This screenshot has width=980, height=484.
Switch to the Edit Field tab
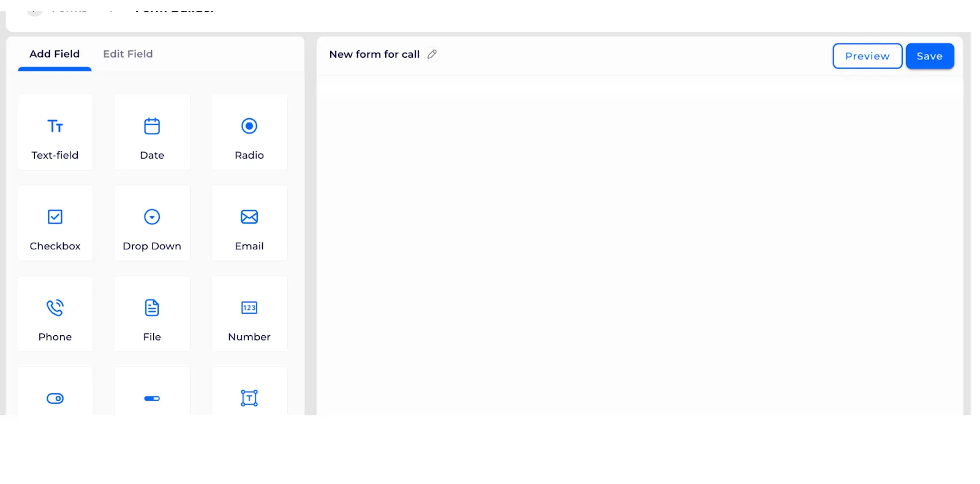pyautogui.click(x=128, y=54)
